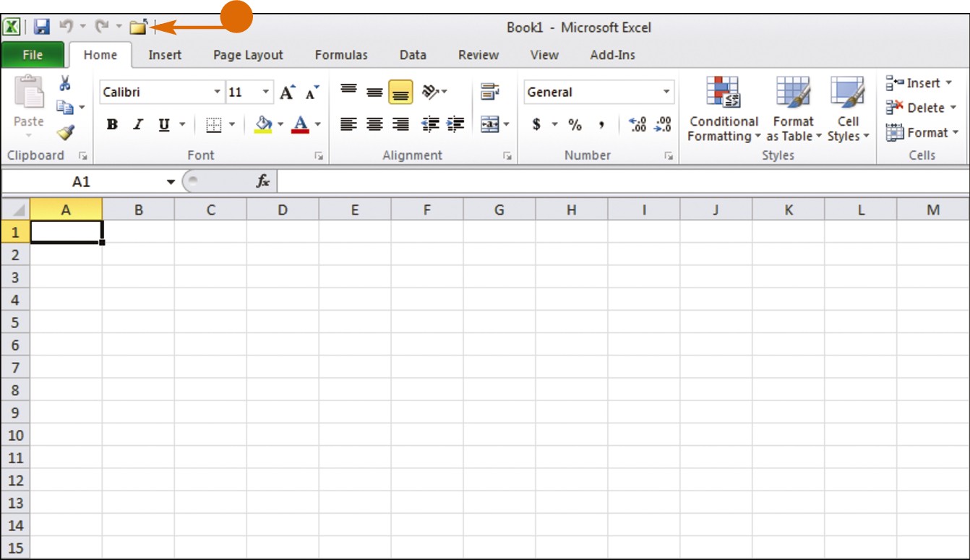
Task: Open the Undo history dropdown arrow
Action: click(82, 27)
